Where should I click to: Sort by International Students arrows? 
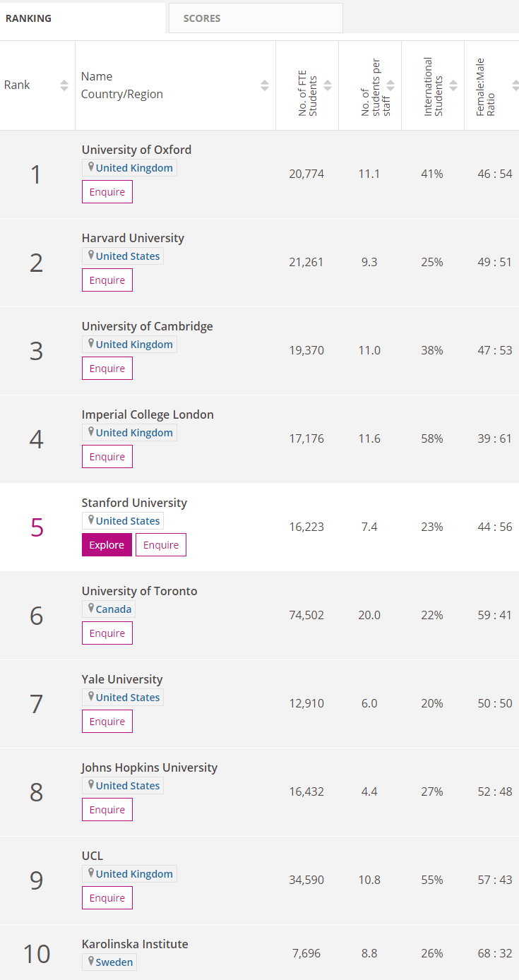[453, 85]
